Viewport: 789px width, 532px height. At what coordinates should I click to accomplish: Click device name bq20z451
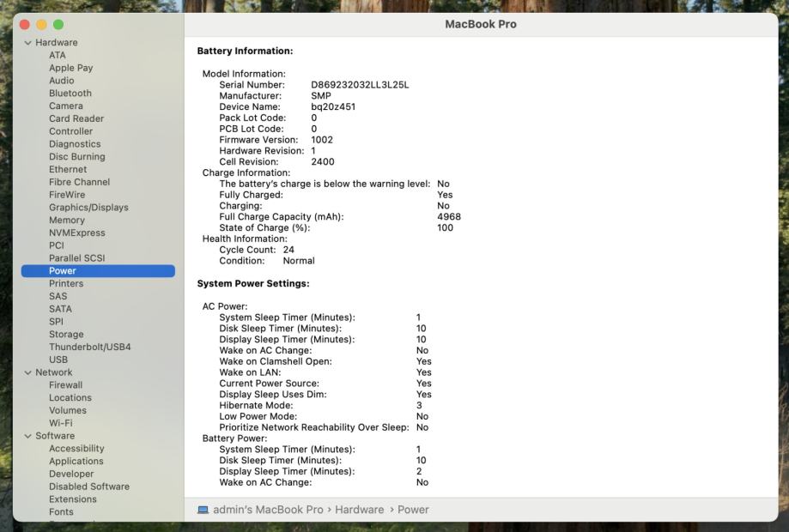333,107
